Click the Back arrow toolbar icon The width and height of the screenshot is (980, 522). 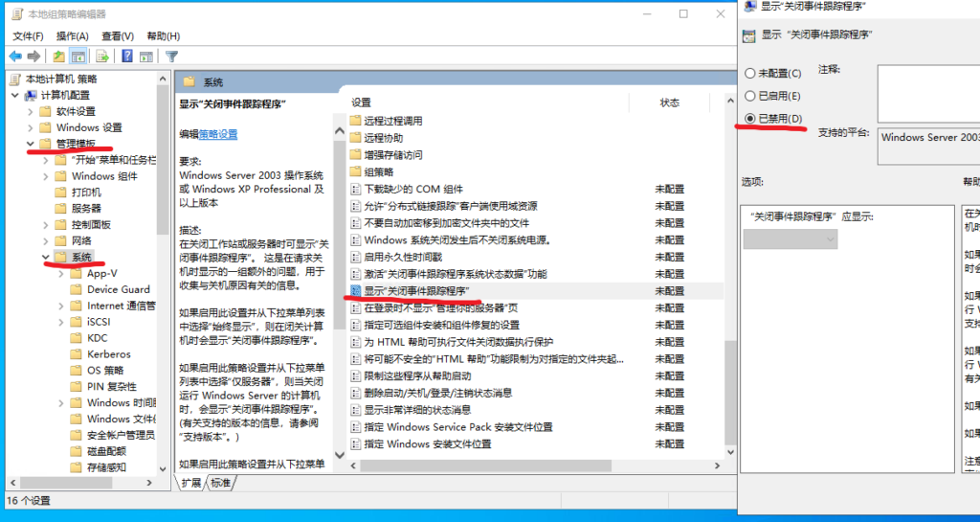[16, 57]
